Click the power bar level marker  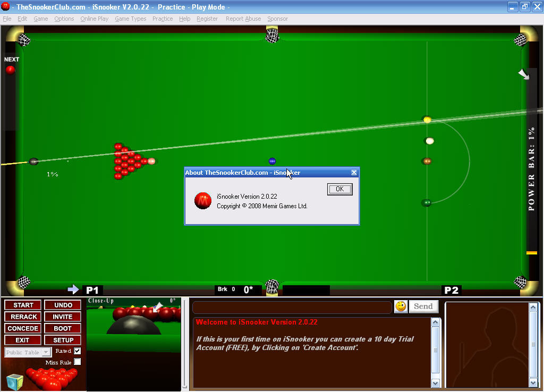(531, 253)
